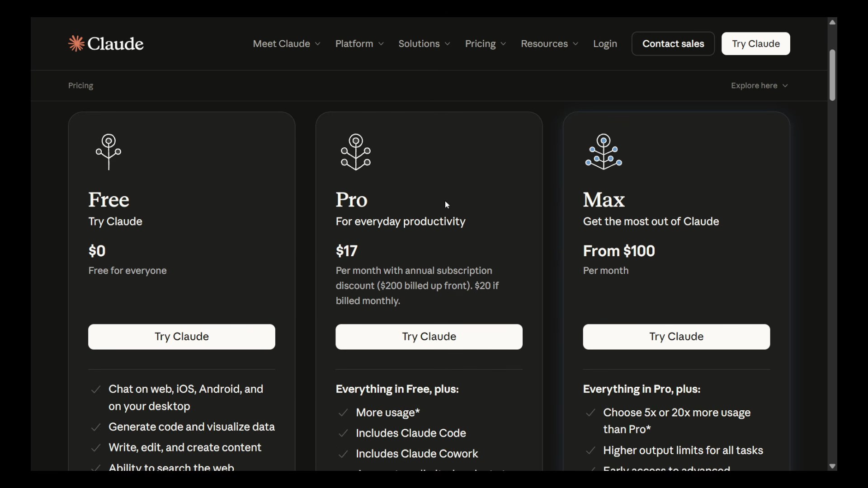Click checkmark beside 'Generate code and visualize data'
This screenshot has width=868, height=488.
[x=96, y=427]
